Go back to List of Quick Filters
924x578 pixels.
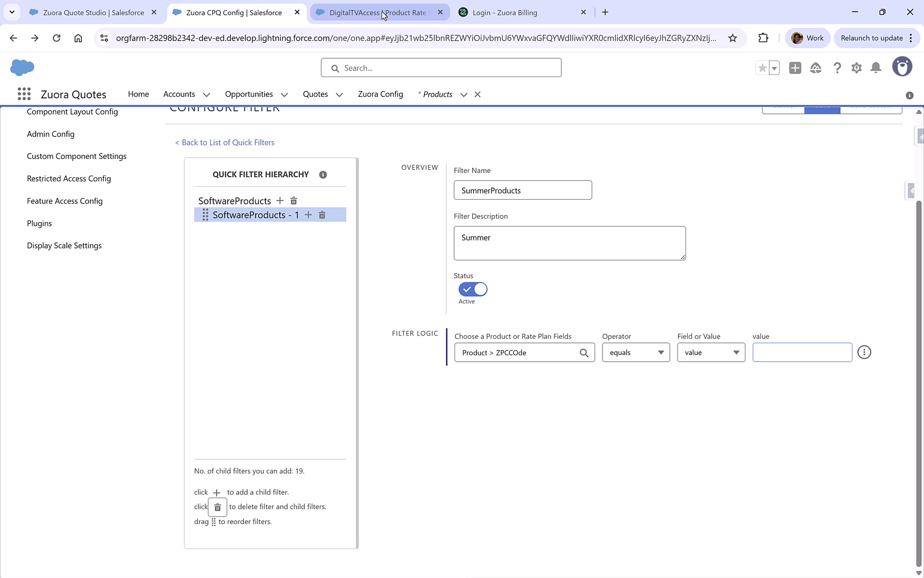pyautogui.click(x=225, y=142)
